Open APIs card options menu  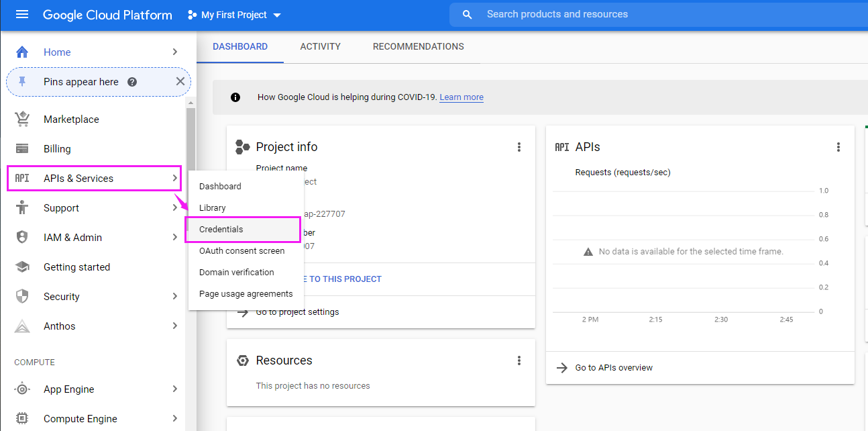pyautogui.click(x=838, y=147)
